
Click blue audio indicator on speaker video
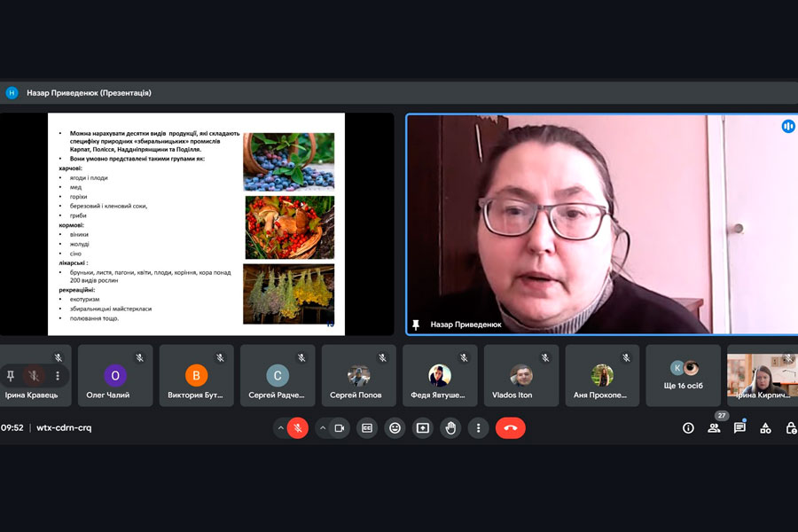pyautogui.click(x=788, y=126)
